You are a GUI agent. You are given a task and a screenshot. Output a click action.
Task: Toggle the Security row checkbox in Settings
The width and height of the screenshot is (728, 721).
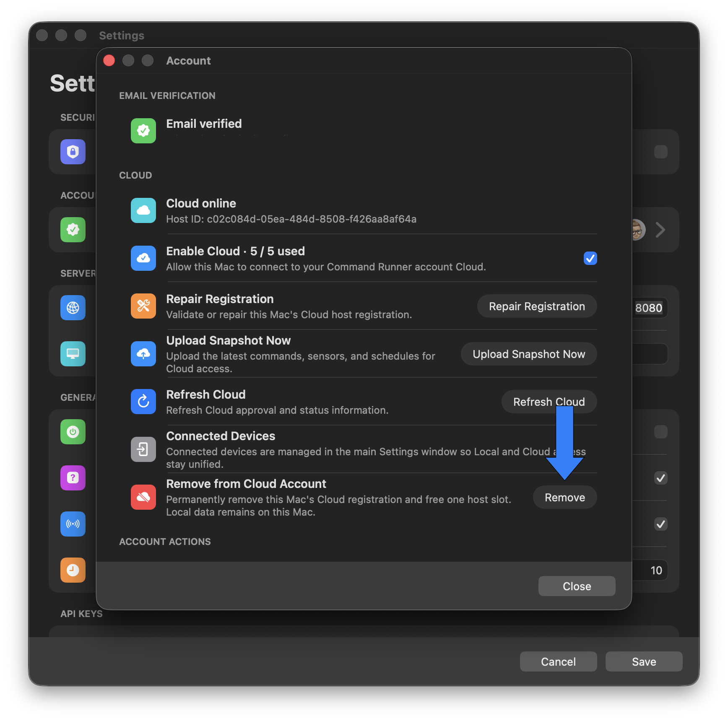pos(661,152)
